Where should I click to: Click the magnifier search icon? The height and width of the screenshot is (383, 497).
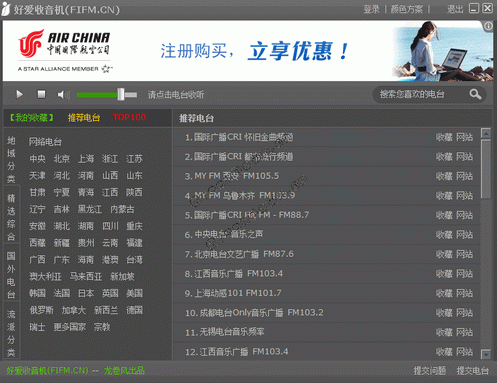coord(475,95)
